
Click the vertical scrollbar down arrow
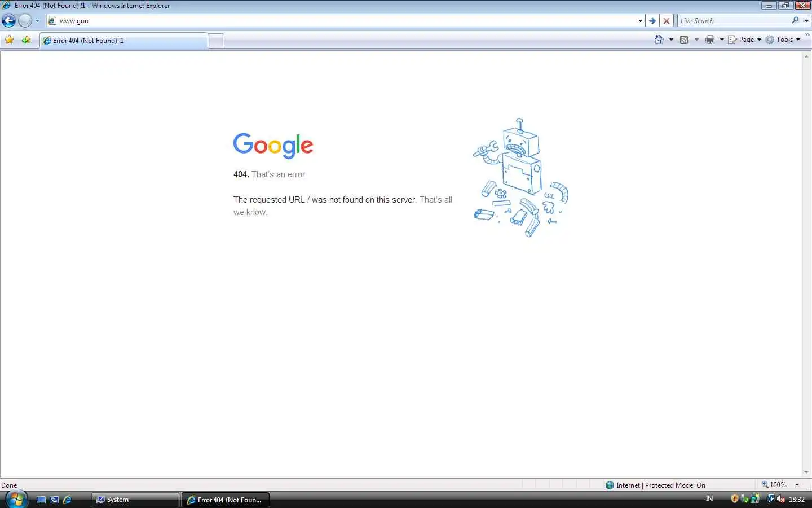pos(807,473)
